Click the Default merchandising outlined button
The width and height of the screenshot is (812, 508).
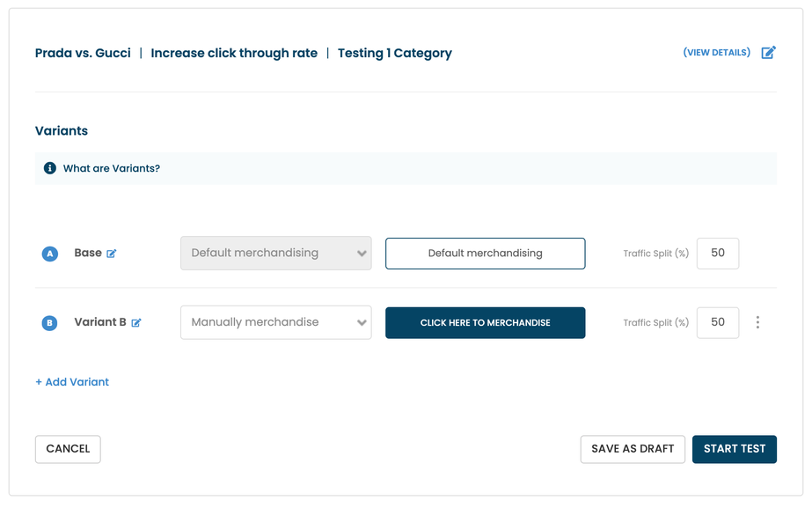486,254
